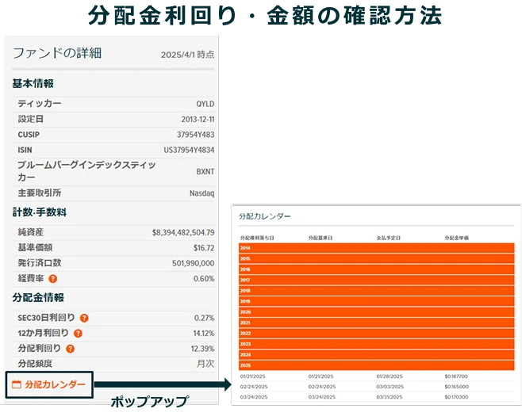The width and height of the screenshot is (522, 420).
Task: Expand the 2020 year row
Action: [377, 312]
